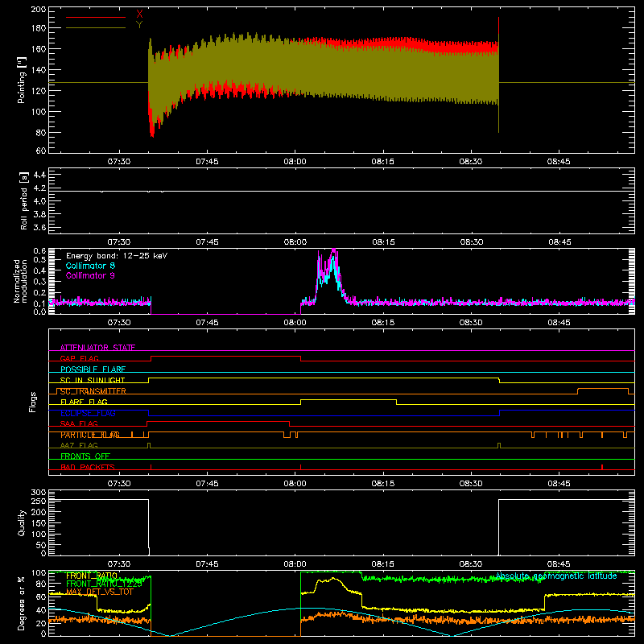Click the FRONT_RATIO legend label

92,576
